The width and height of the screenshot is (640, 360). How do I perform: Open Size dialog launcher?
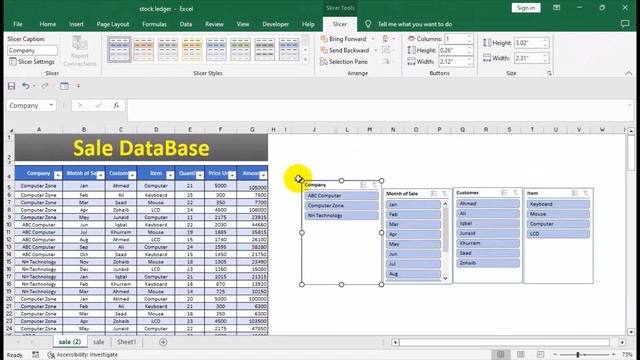click(549, 73)
